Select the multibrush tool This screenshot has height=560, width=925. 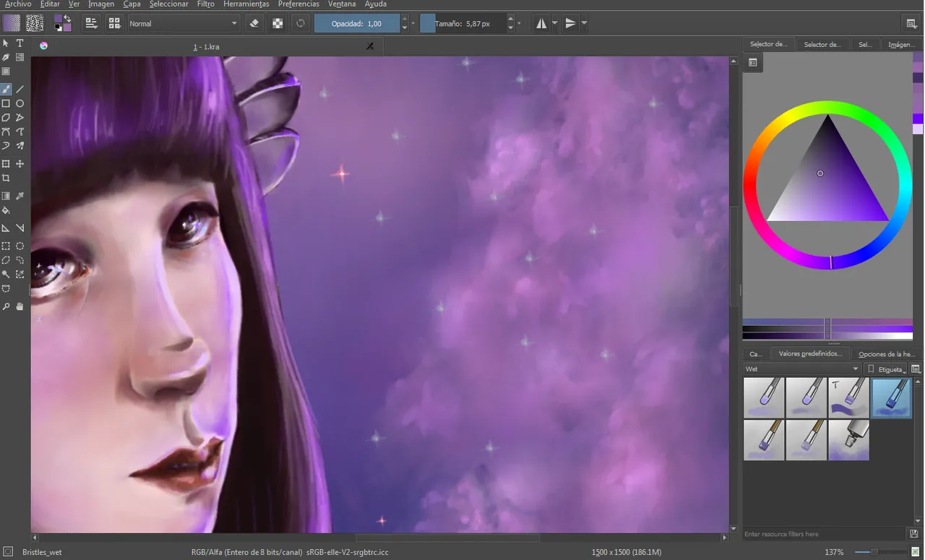[x=20, y=145]
